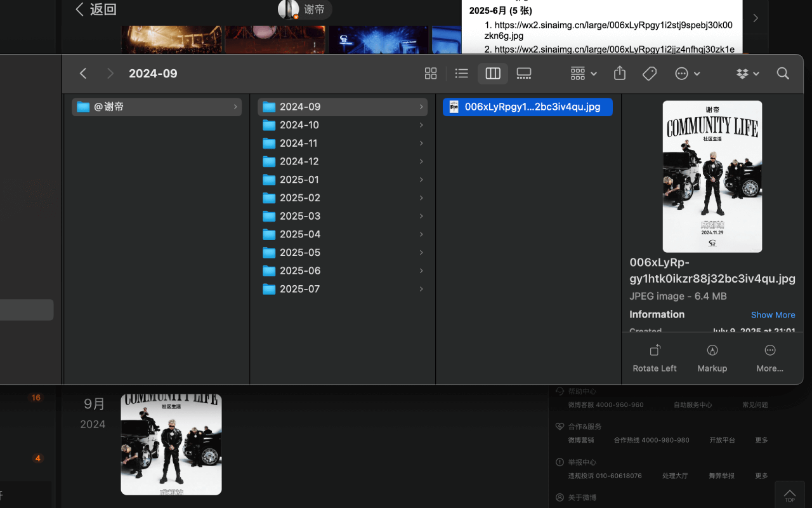Click the next arrow beside Weibo photos

pos(756,18)
